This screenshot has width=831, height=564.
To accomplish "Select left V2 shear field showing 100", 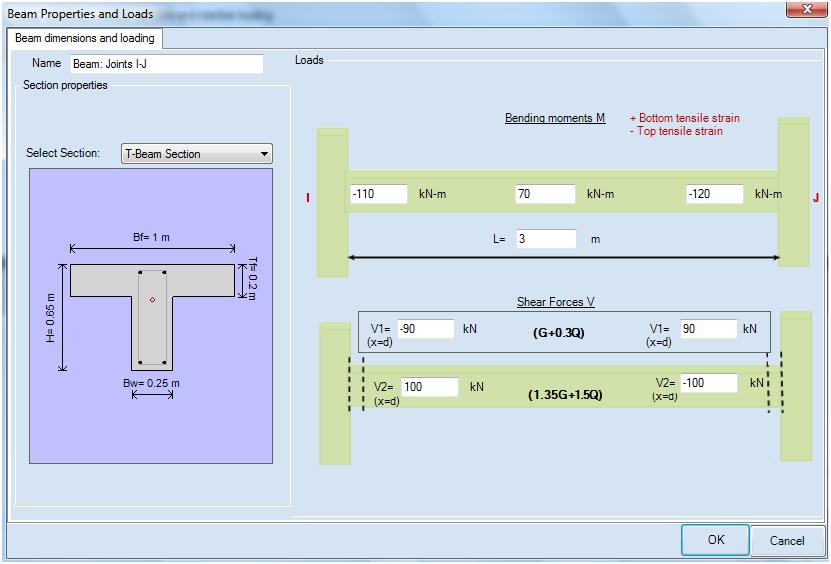I will coord(429,386).
